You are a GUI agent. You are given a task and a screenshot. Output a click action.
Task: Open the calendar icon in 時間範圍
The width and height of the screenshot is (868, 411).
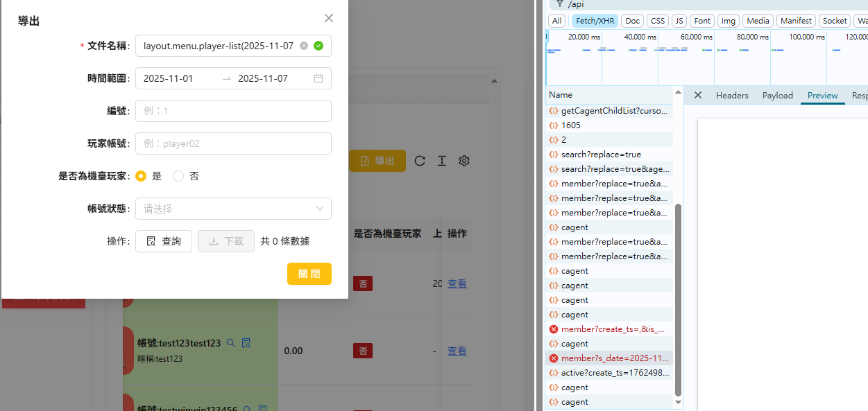pyautogui.click(x=318, y=78)
